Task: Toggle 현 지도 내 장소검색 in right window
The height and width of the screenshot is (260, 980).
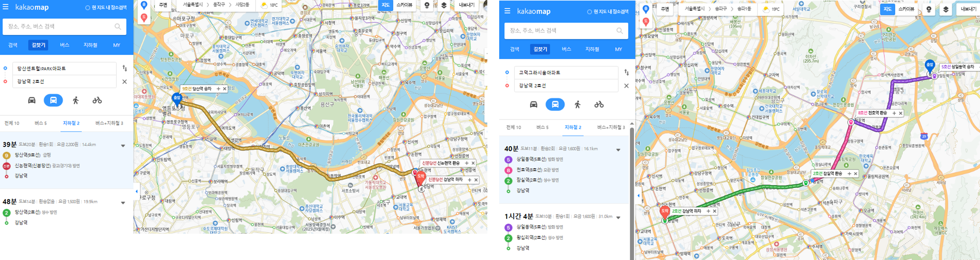Action: (608, 12)
